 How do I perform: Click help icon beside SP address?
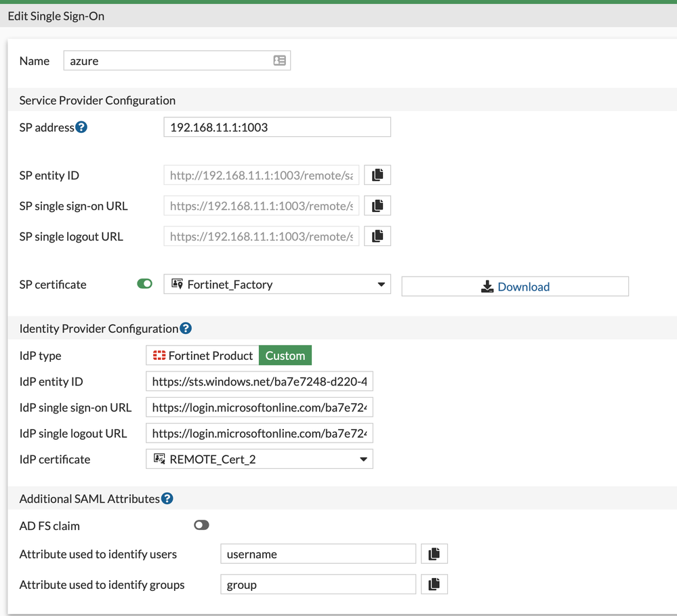(81, 127)
